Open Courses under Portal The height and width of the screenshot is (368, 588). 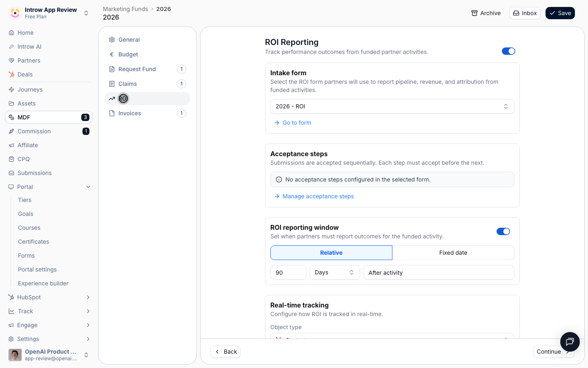click(29, 228)
